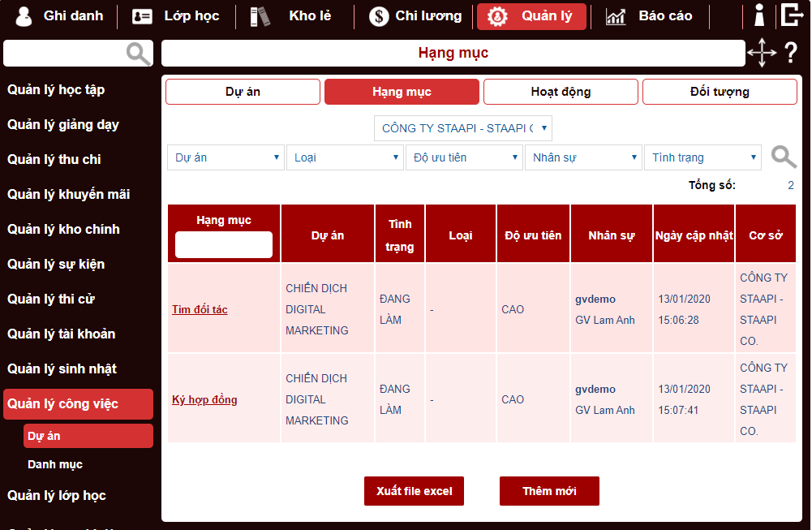Open Danh mục under Quản lý công việc
The width and height of the screenshot is (812, 530).
point(55,464)
